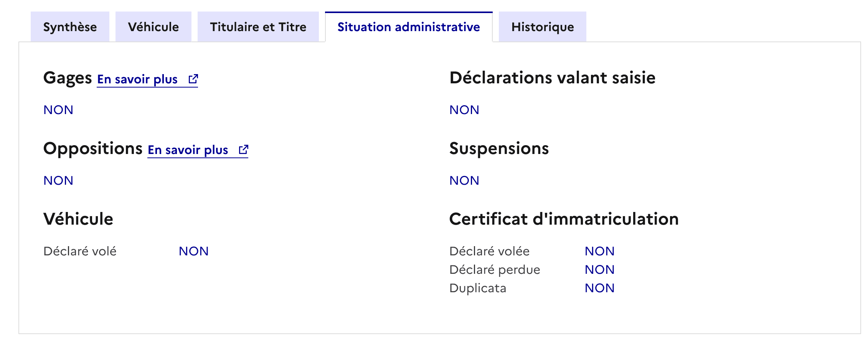The width and height of the screenshot is (868, 341).
Task: Click the external-link icon after Oppositions link
Action: tap(244, 149)
